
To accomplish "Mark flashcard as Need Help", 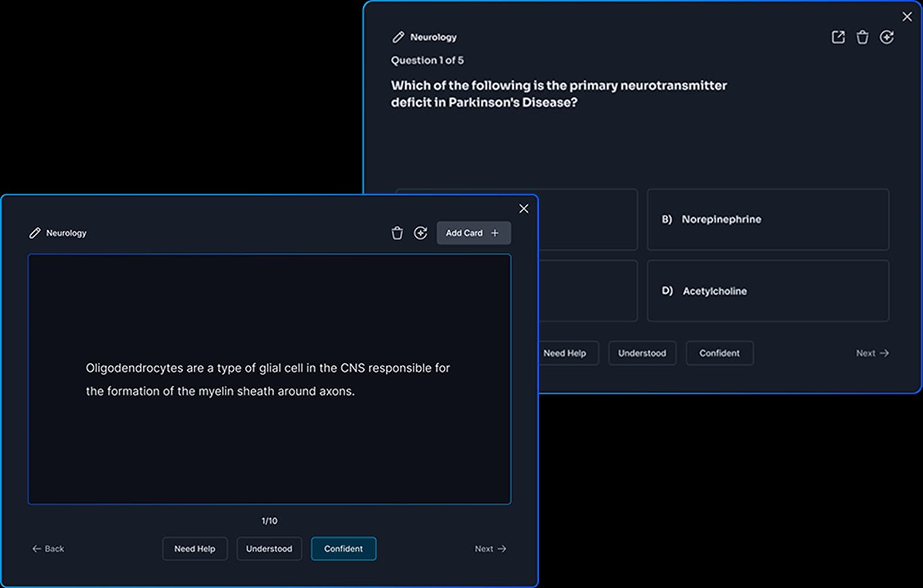I will [x=195, y=549].
